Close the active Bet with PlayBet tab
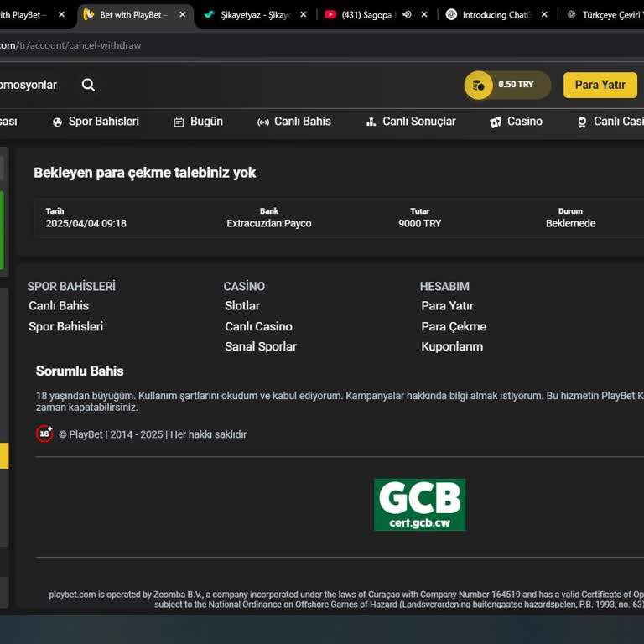This screenshot has height=644, width=644. click(x=182, y=15)
